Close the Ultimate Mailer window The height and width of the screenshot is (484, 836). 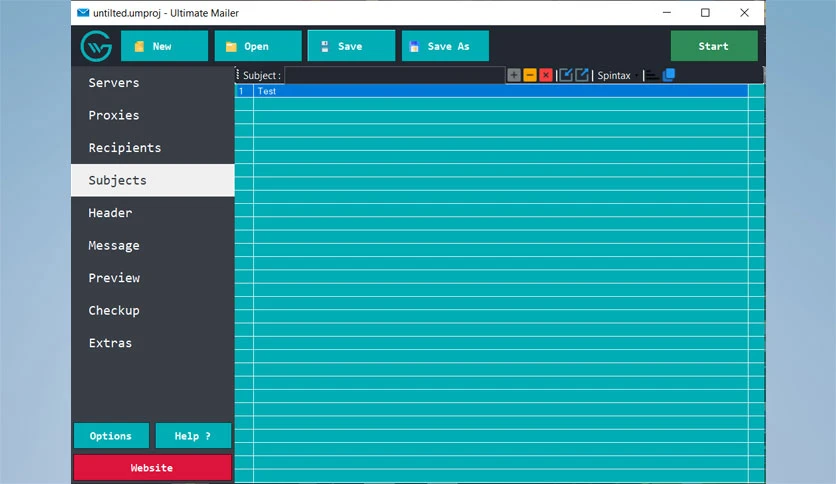pos(744,13)
